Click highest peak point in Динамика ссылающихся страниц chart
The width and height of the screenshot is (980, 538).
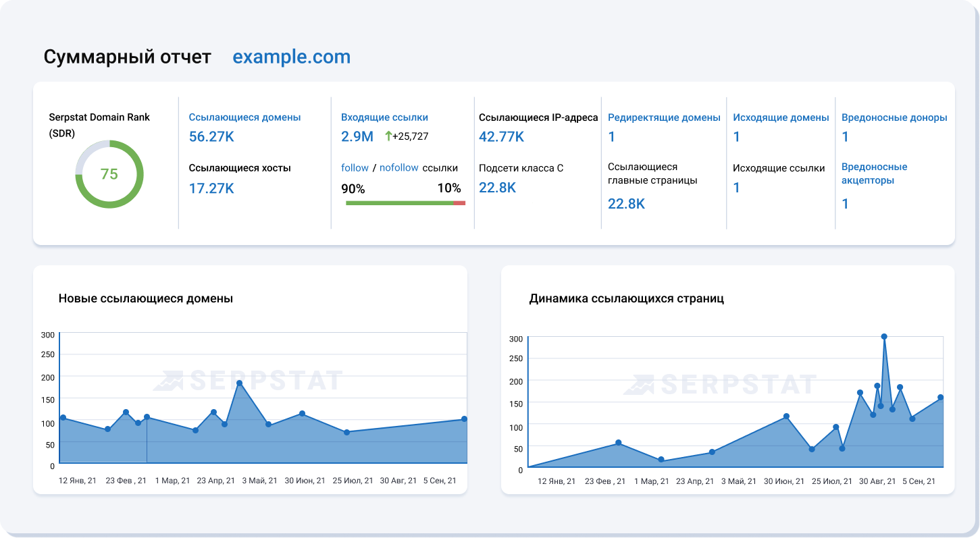883,336
